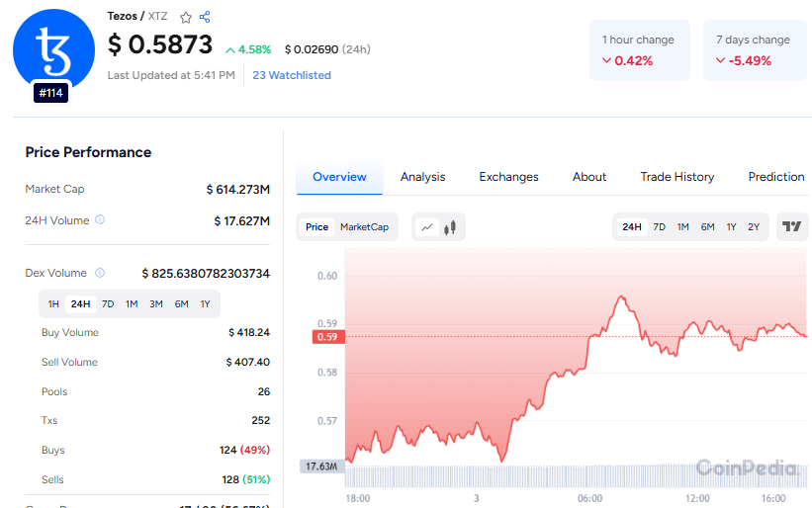
Task: Select 24H Dex Volume period
Action: (81, 304)
